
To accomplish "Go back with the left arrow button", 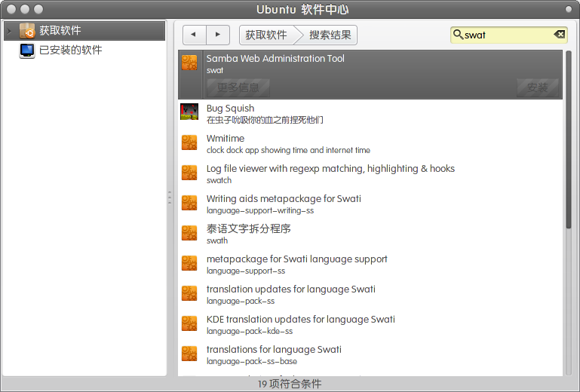I will [194, 35].
